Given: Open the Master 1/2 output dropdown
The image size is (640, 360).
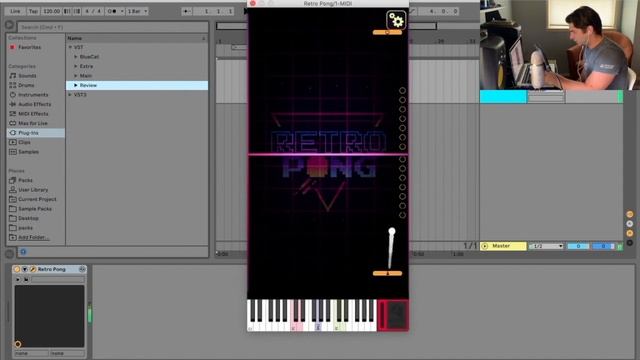Looking at the screenshot, I should click(x=546, y=246).
